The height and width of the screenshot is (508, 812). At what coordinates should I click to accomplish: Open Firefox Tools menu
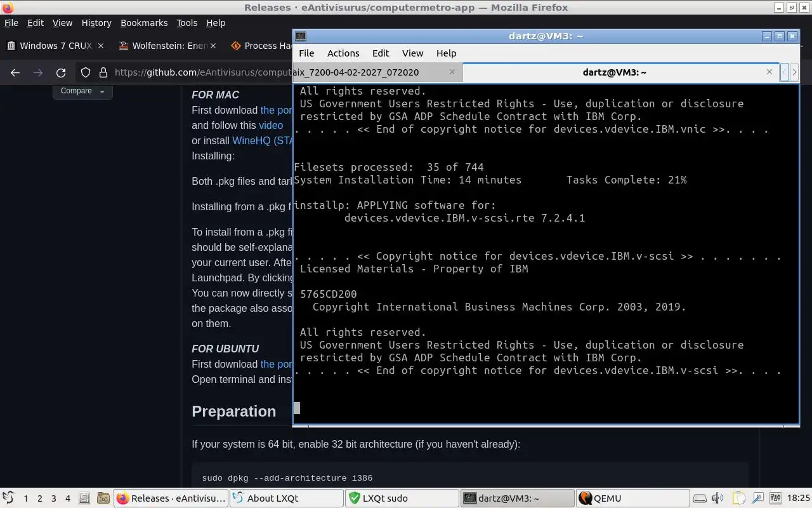point(187,23)
